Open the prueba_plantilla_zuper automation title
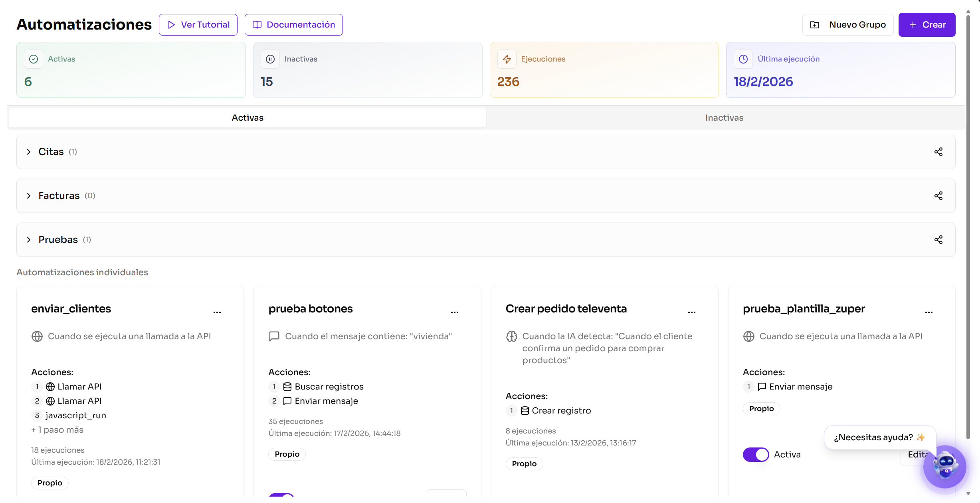Image resolution: width=980 pixels, height=503 pixels. click(804, 309)
